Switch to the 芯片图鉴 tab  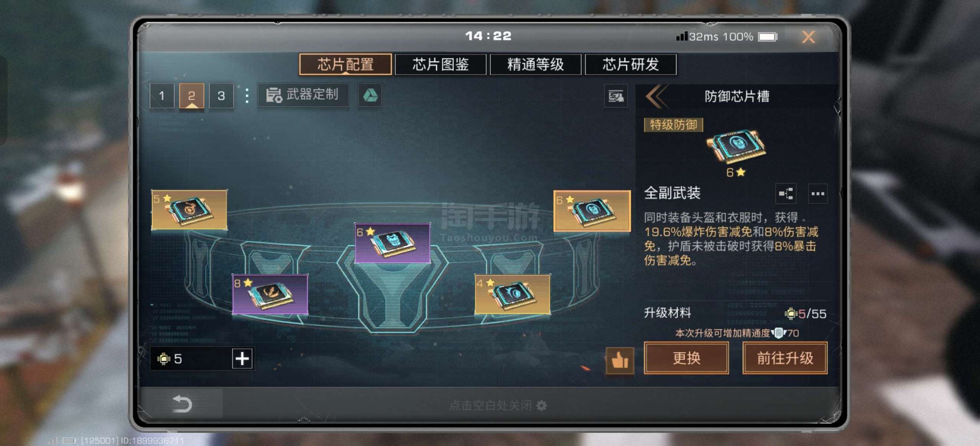tap(440, 64)
